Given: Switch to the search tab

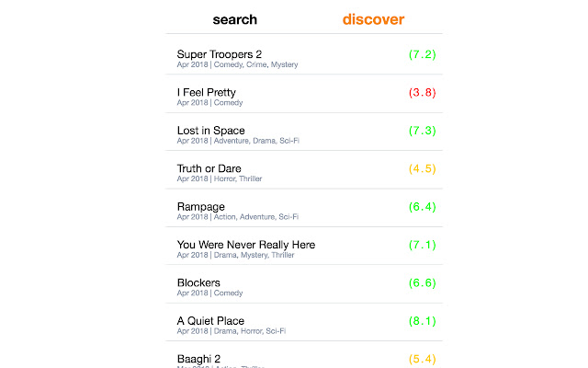Looking at the screenshot, I should pos(234,19).
